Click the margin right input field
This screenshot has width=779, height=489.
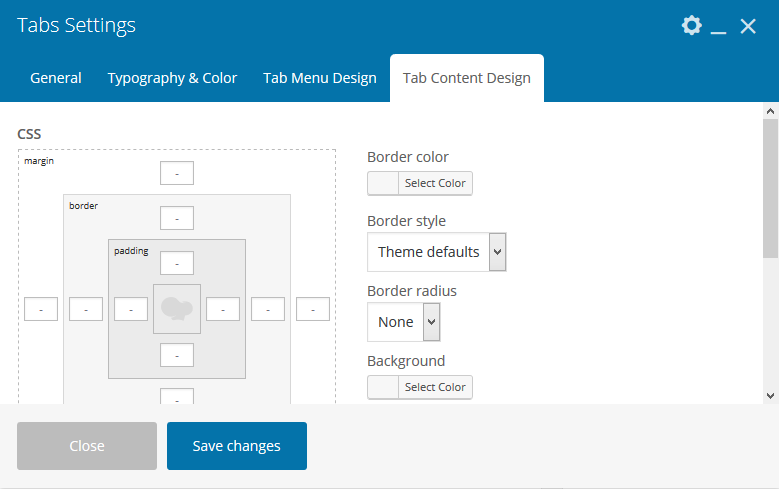(x=313, y=310)
